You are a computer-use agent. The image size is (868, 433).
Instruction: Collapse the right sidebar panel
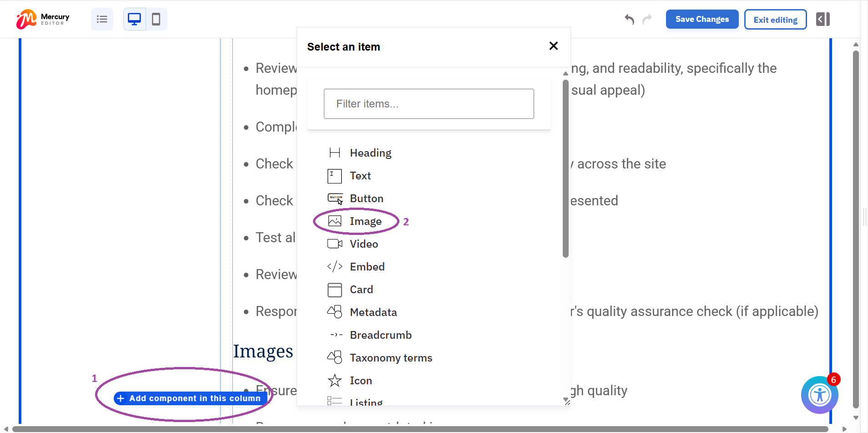[x=823, y=19]
